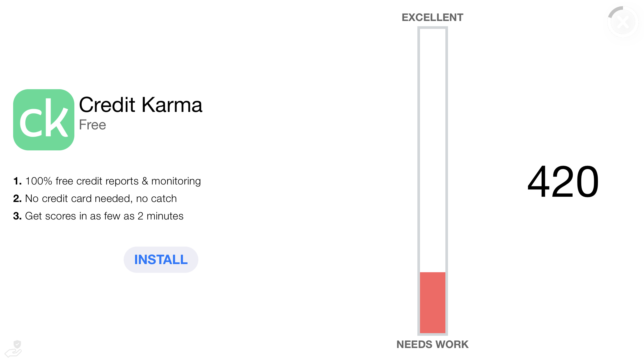Tap the blue INSTALL button
644x362 pixels.
161,260
